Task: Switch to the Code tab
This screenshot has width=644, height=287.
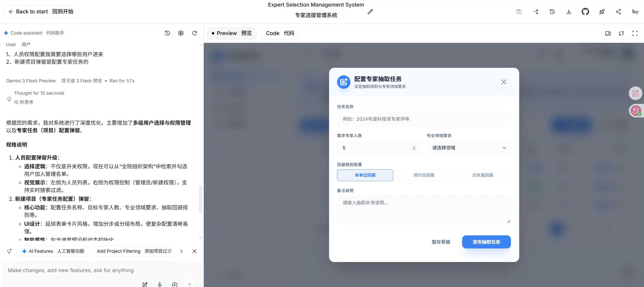Action: pos(280,33)
